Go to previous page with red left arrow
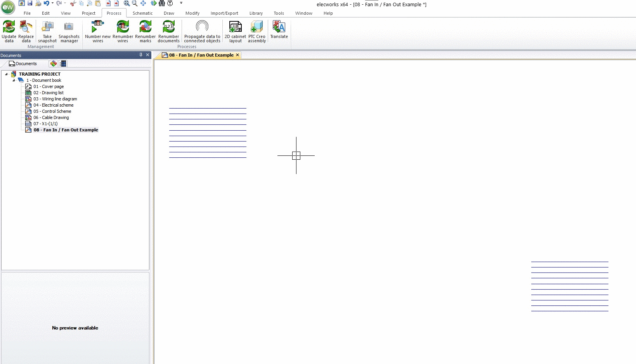 pos(108,3)
